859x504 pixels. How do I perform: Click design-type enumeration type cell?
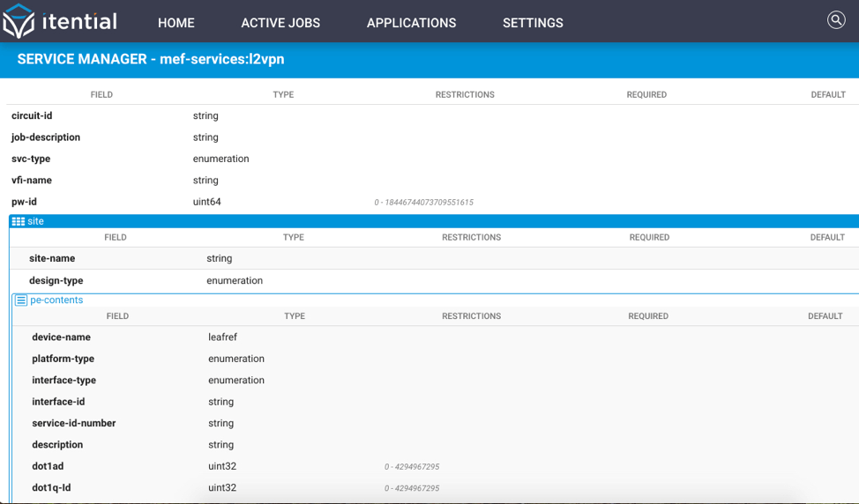[235, 281]
